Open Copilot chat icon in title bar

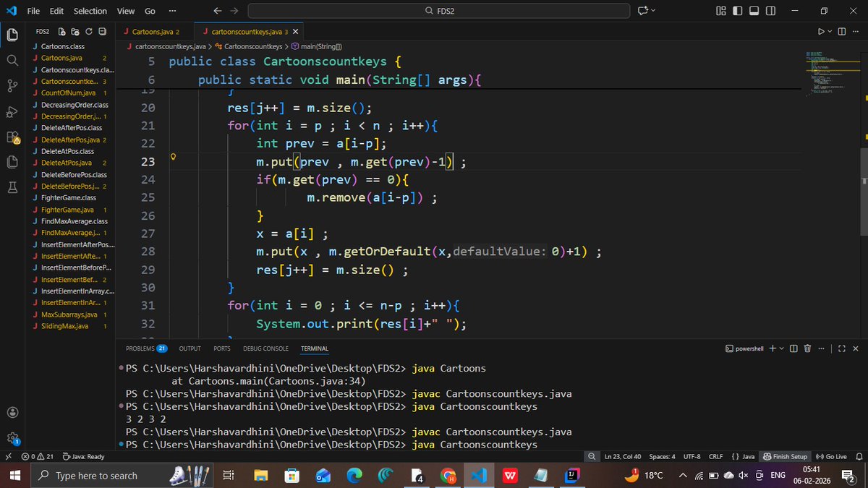click(642, 11)
